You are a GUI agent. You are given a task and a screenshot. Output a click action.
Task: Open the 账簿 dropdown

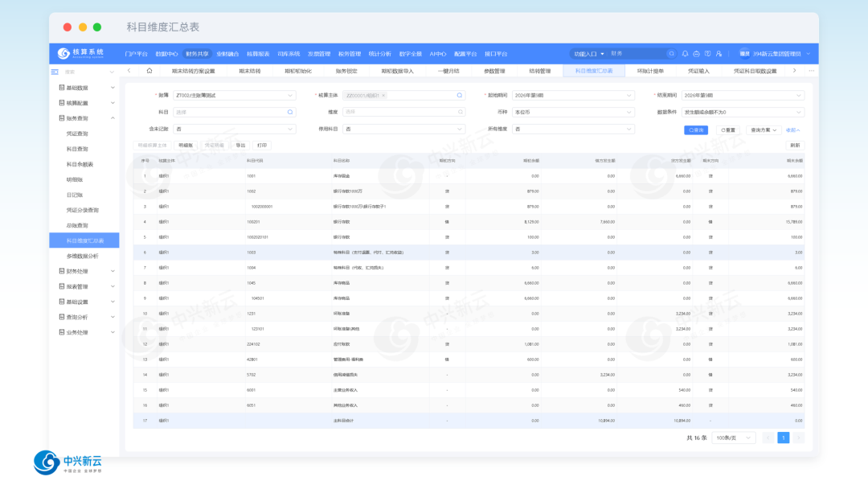pyautogui.click(x=234, y=95)
